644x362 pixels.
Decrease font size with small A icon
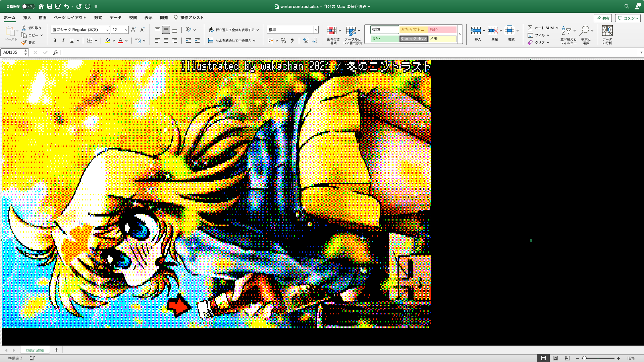[142, 30]
